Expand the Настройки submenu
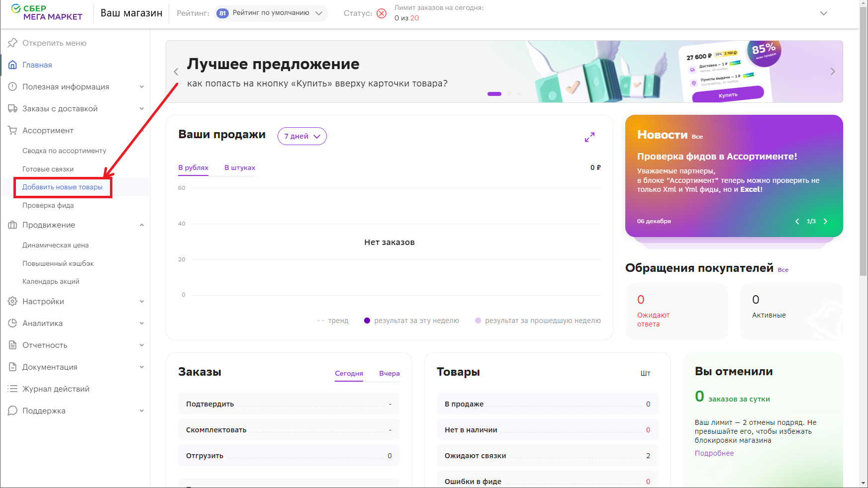This screenshot has width=868, height=488. tap(142, 301)
